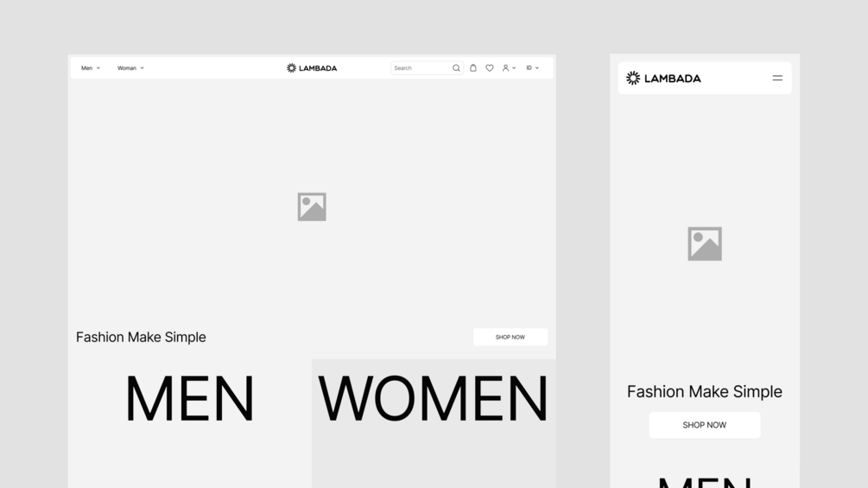Screen dimensions: 868x488
Task: Select the large WOMEN category in desktop layout
Action: [x=433, y=398]
